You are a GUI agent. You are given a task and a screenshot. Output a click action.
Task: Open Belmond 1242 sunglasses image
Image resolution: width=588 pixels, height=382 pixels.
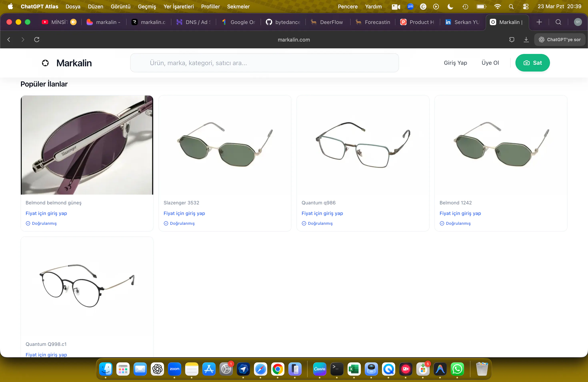click(x=501, y=145)
